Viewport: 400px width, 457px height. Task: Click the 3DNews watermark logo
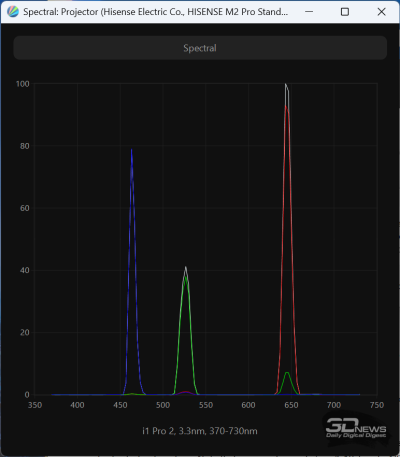click(356, 428)
